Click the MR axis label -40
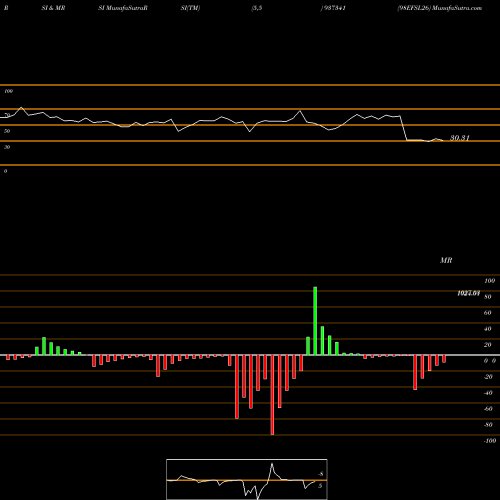The height and width of the screenshot is (500, 500). [488, 393]
